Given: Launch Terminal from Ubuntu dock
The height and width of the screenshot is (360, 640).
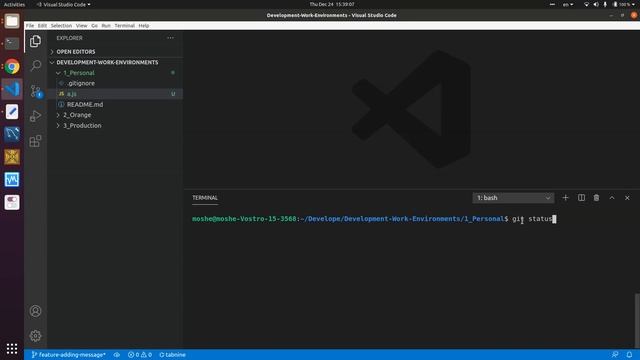Looking at the screenshot, I should coord(12,43).
